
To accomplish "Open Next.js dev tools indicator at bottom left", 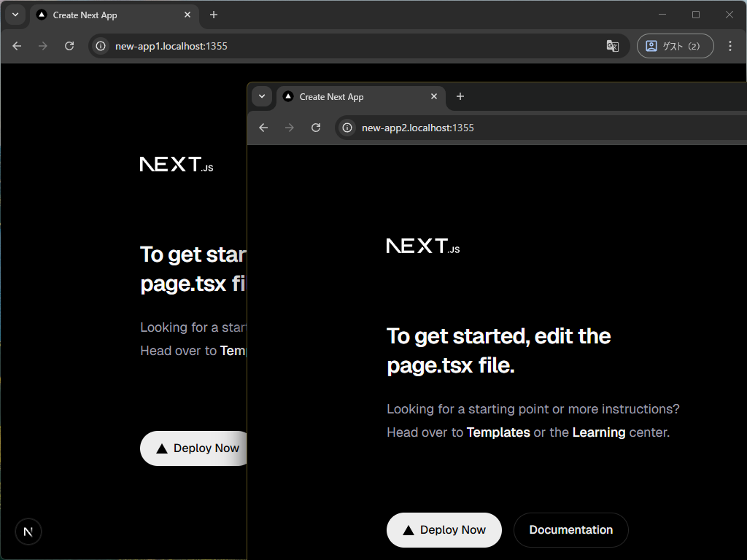I will point(28,532).
